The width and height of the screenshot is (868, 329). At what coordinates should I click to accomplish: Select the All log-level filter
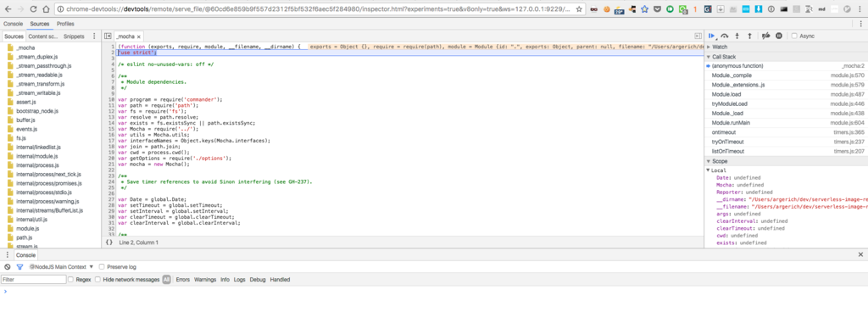click(x=166, y=280)
